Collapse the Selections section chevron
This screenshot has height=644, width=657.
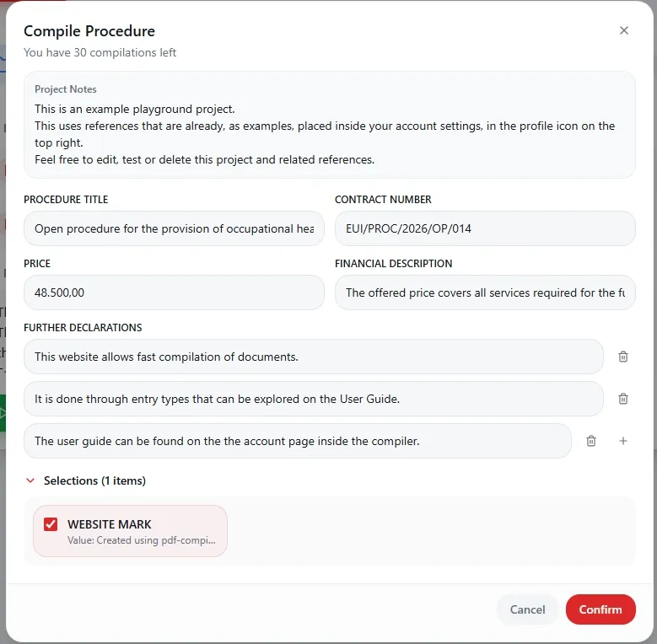pyautogui.click(x=30, y=480)
